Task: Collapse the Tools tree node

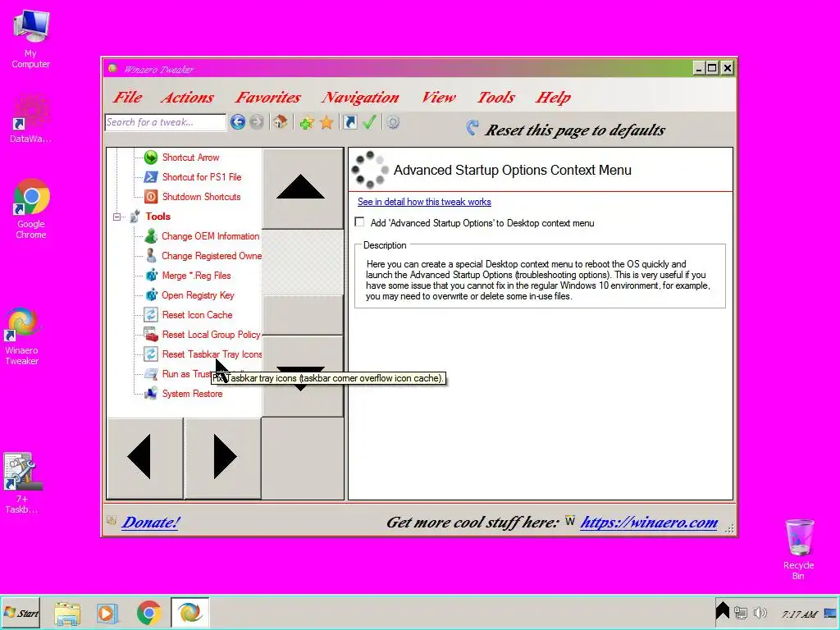Action: pyautogui.click(x=116, y=217)
